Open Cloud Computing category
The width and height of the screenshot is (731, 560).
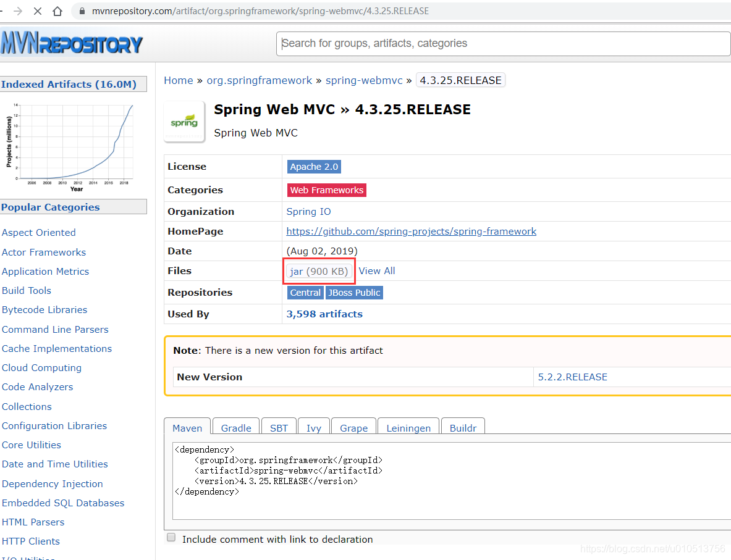coord(41,367)
